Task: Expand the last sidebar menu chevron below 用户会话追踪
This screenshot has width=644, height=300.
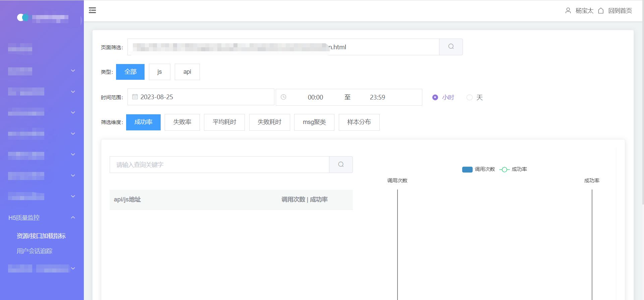Action: click(x=73, y=268)
